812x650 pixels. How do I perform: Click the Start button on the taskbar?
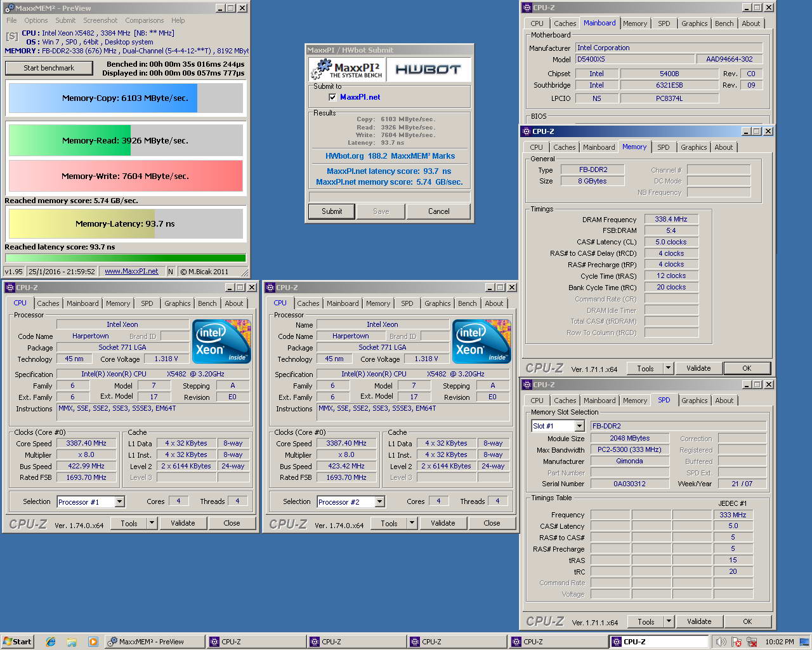coord(17,642)
